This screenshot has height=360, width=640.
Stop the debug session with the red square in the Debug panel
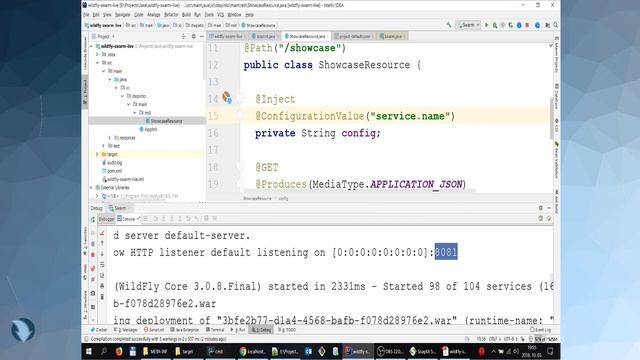click(x=93, y=255)
